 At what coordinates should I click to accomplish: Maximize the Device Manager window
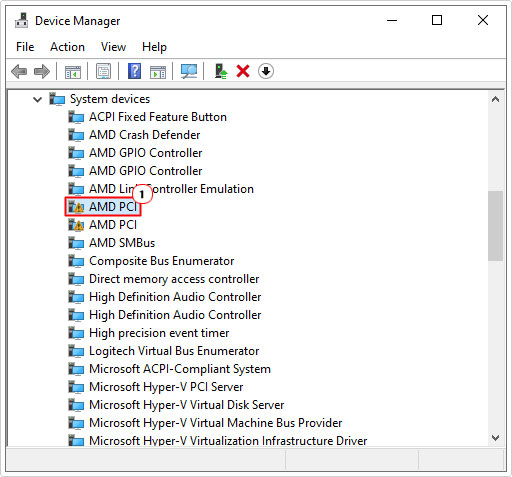pyautogui.click(x=437, y=21)
